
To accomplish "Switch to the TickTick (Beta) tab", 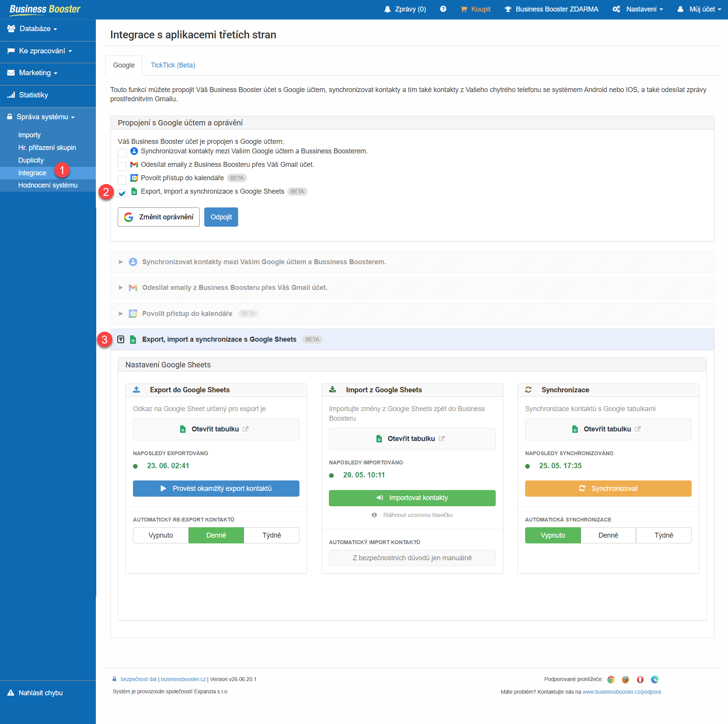I will click(173, 65).
